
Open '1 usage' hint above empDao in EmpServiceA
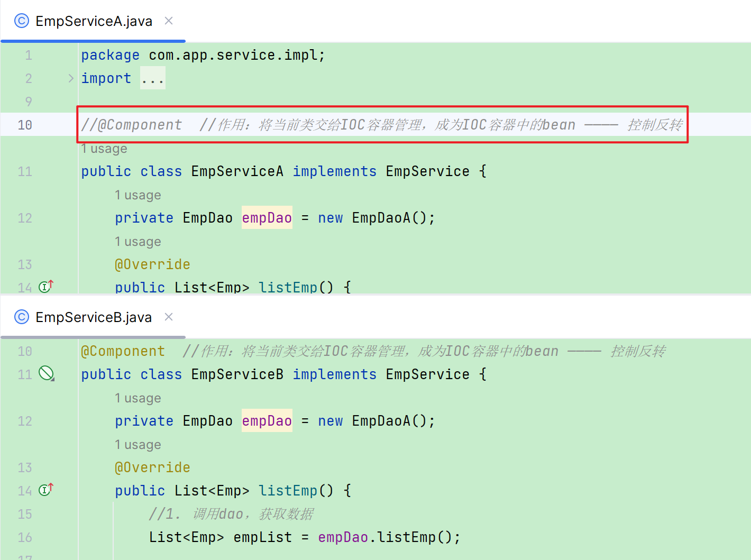point(138,195)
